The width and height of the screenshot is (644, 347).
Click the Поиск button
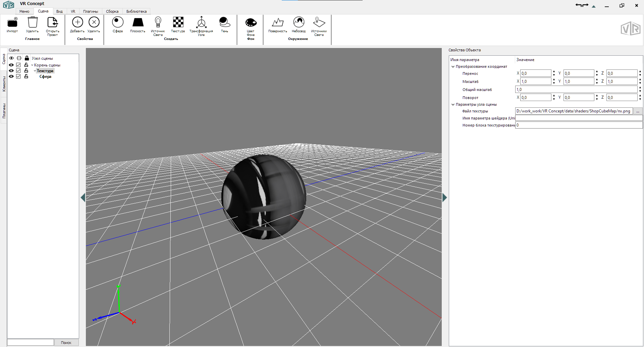click(66, 343)
